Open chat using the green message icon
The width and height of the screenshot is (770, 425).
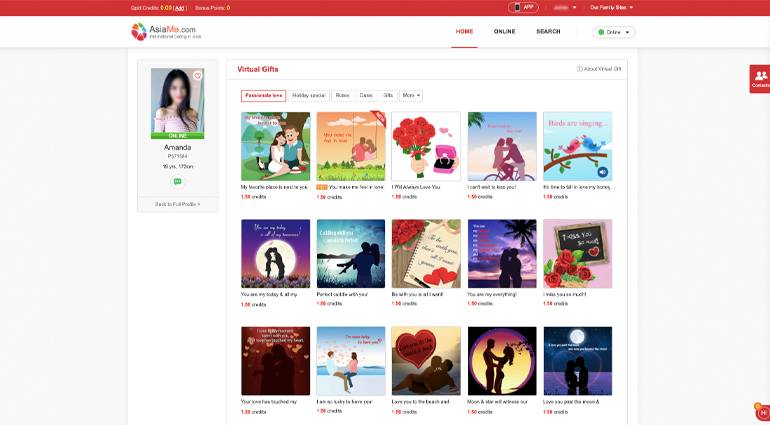(177, 182)
